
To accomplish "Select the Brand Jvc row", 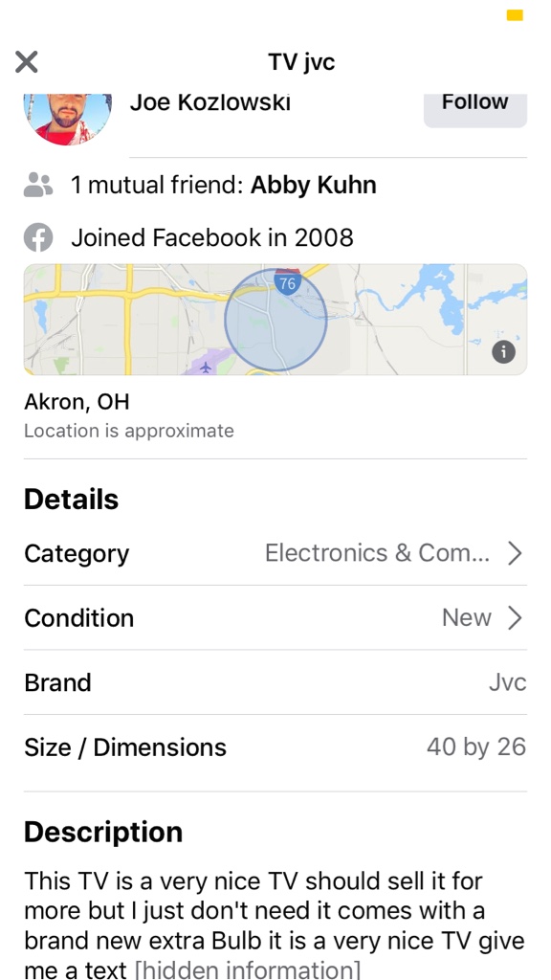I will coord(275,682).
